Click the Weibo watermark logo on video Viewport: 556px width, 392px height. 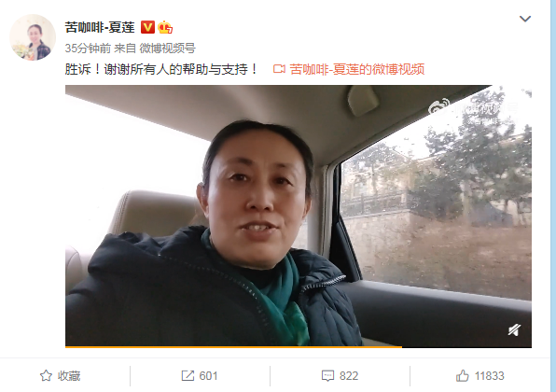[438, 106]
